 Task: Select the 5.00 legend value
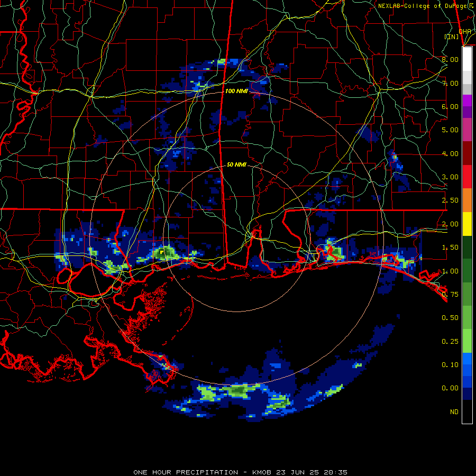click(x=450, y=130)
